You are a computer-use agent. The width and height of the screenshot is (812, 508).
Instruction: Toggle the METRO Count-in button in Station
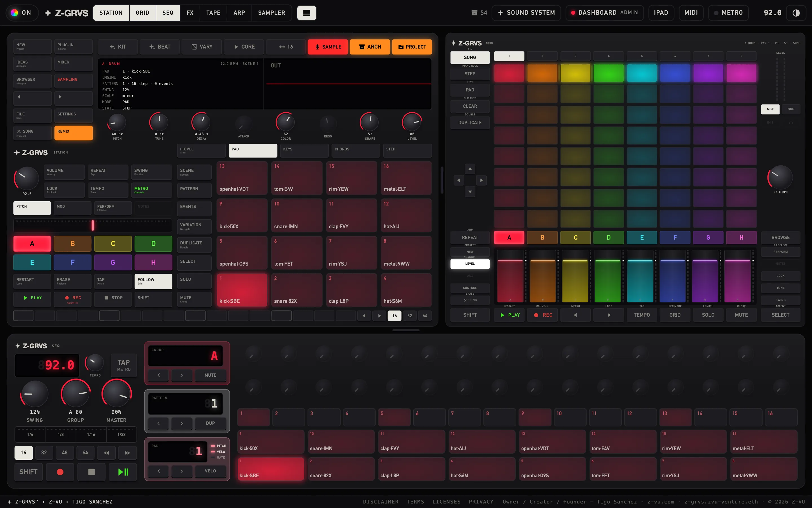click(x=152, y=190)
